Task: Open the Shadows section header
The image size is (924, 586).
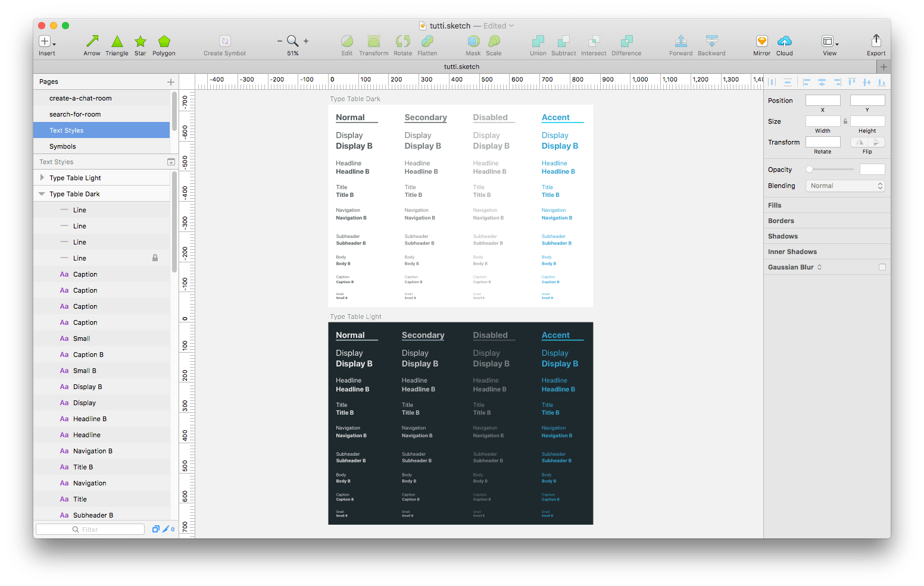Action: coord(827,236)
